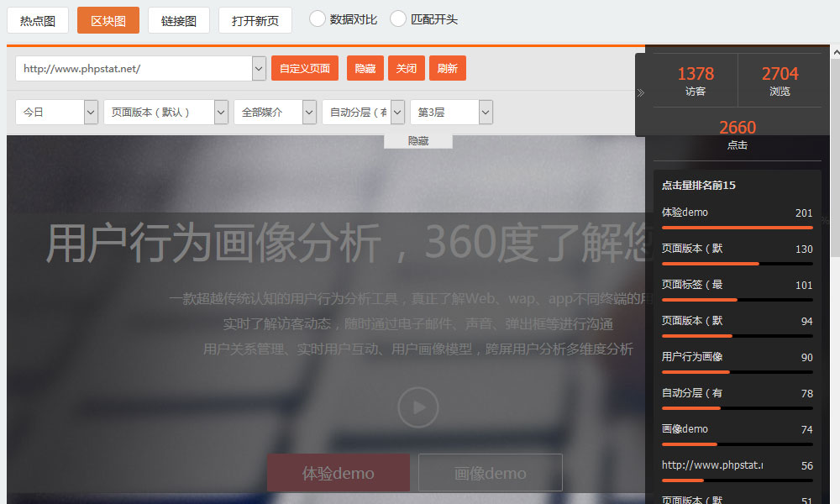840x504 pixels.
Task: Click the 打开新页 tab button
Action: click(255, 20)
